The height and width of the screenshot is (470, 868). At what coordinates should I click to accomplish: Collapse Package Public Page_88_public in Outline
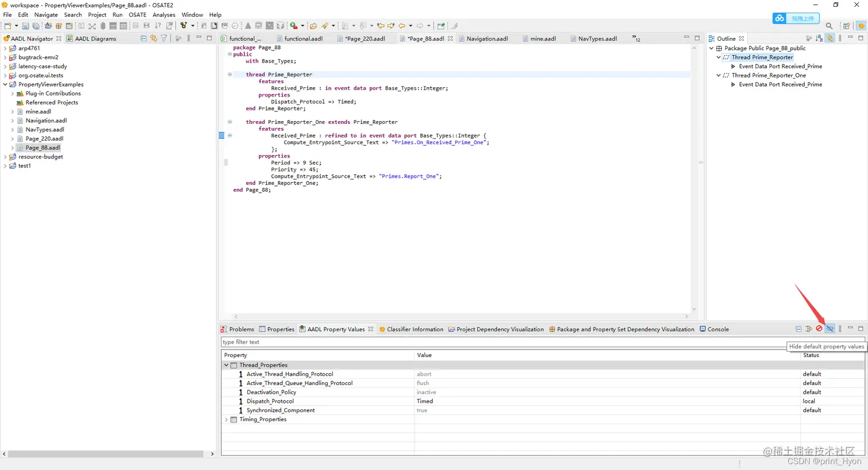711,48
